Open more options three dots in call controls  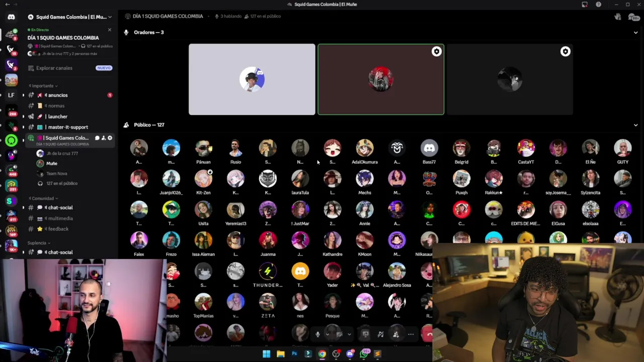coord(411,334)
